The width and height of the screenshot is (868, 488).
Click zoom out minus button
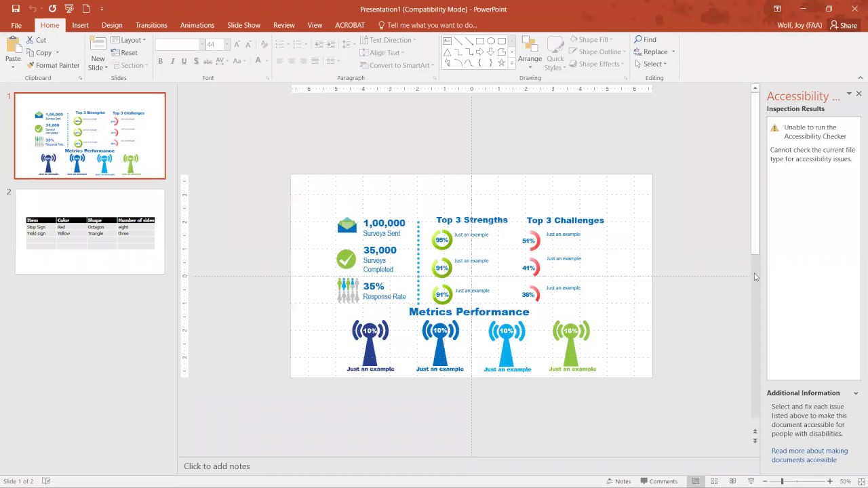[765, 481]
